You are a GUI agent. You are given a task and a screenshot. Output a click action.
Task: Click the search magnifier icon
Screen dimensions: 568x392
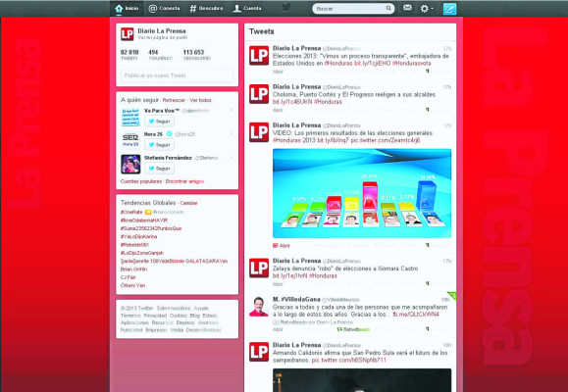388,8
